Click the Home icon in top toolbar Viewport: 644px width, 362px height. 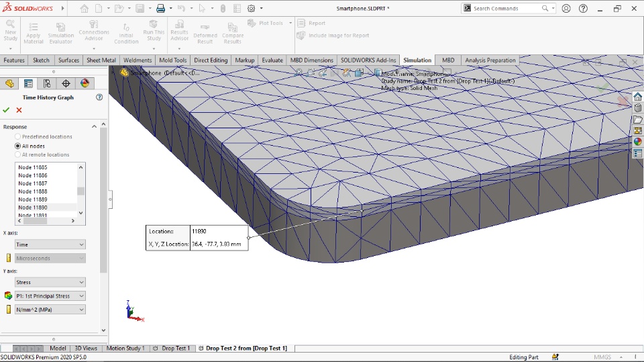point(84,9)
